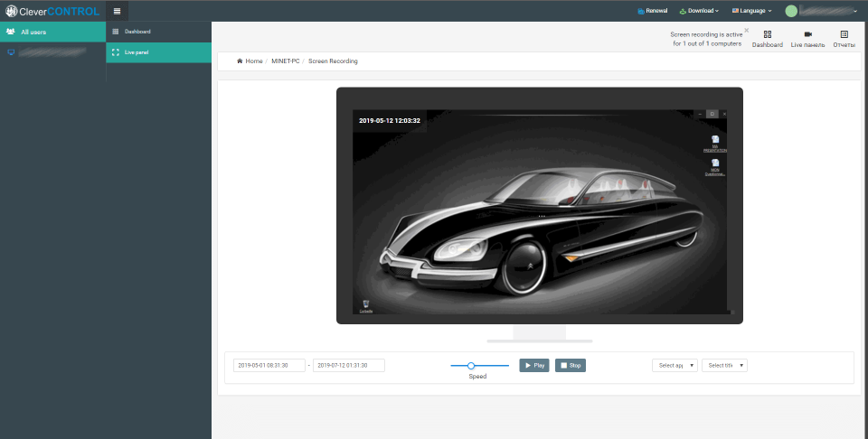Image resolution: width=868 pixels, height=439 pixels.
Task: Select Dashboard in the sidebar menu
Action: coord(137,32)
